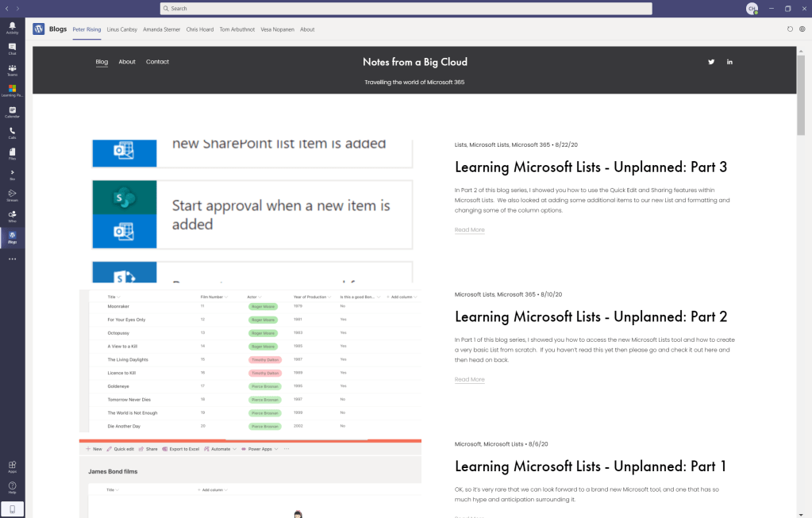Click the LinkedIn icon in the blog header

729,62
